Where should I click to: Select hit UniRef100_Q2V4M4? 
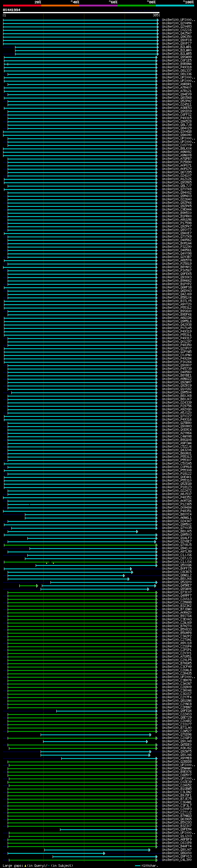177,23
